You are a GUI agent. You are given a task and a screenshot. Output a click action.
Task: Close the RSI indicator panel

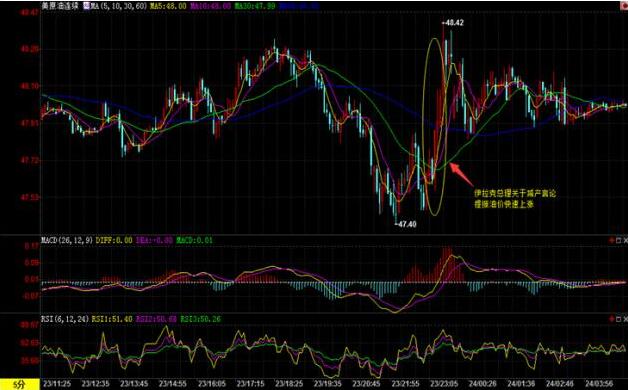(625, 319)
